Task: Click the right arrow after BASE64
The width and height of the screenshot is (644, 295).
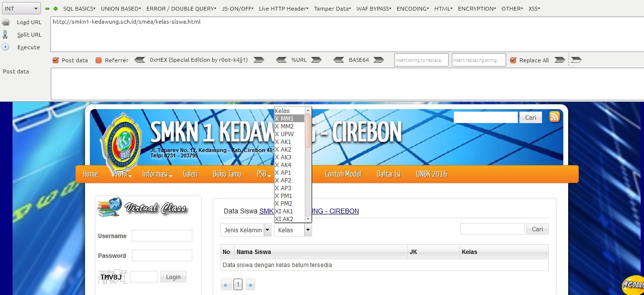Action: pyautogui.click(x=379, y=60)
